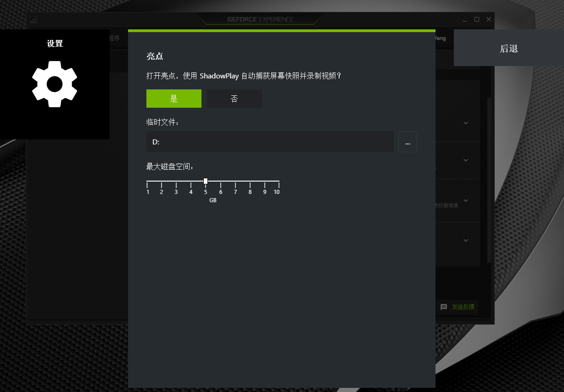Close the GeForce Experience window

pos(489,19)
